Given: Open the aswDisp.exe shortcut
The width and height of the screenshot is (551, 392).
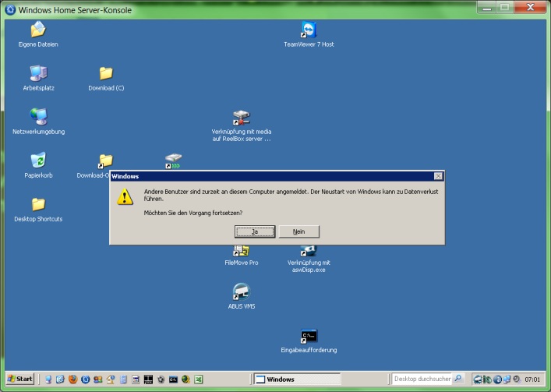Looking at the screenshot, I should coord(309,250).
